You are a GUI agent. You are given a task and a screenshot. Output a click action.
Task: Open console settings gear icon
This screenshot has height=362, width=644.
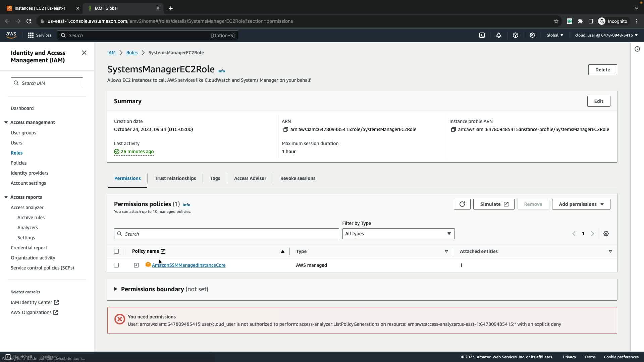[532, 35]
